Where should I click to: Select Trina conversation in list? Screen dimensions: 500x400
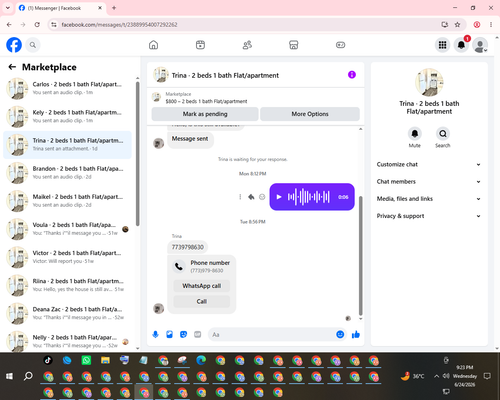[x=67, y=145]
